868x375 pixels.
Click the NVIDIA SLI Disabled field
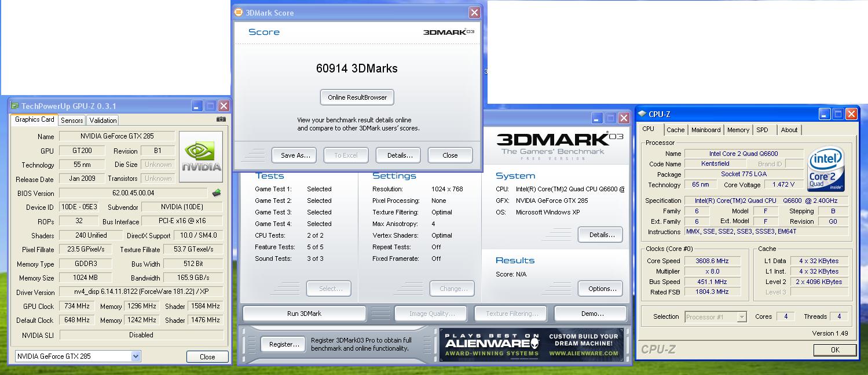[x=141, y=335]
